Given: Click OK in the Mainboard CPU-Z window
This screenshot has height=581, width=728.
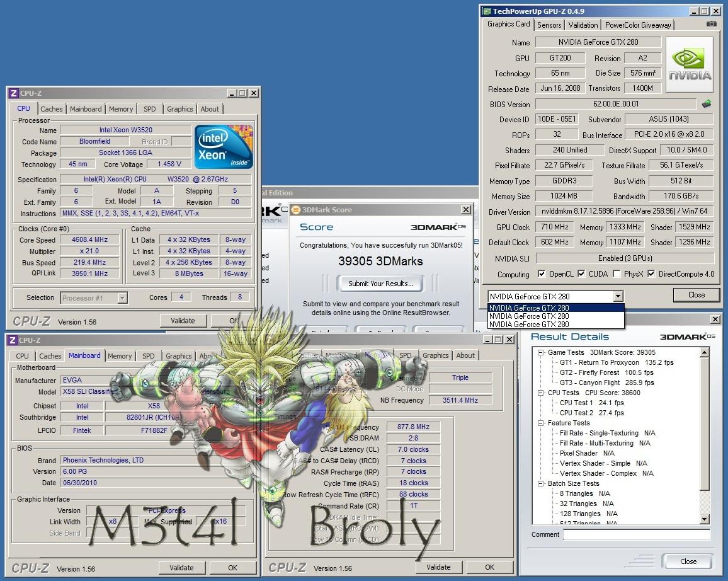Looking at the screenshot, I should pyautogui.click(x=232, y=568).
